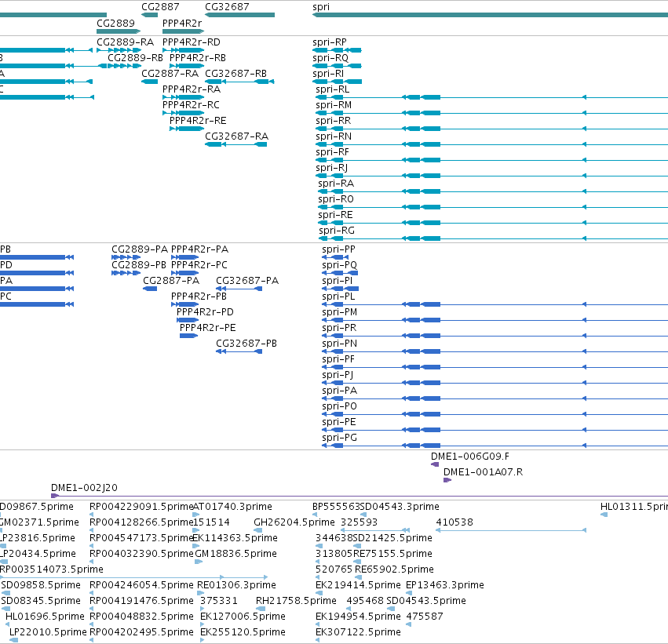Select protein spri-PP
Image resolution: width=668 pixels, height=644 pixels.
tap(338, 249)
